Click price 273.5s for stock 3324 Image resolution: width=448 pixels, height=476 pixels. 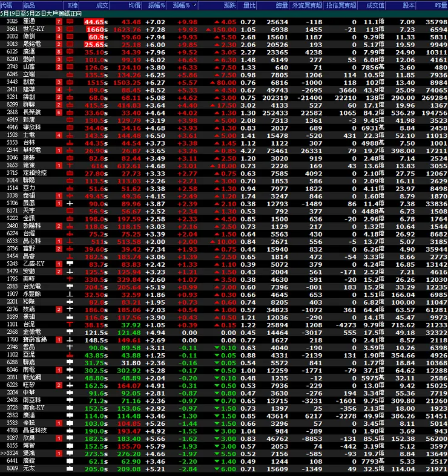(96, 454)
